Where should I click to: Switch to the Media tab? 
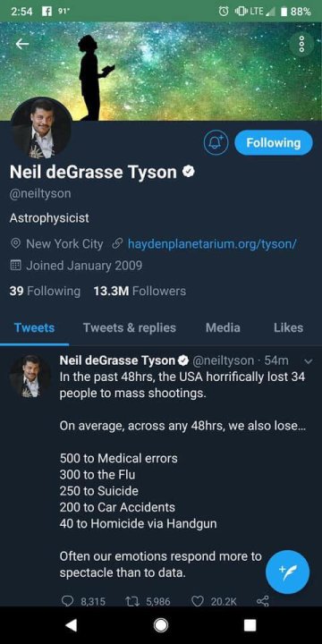click(x=223, y=327)
